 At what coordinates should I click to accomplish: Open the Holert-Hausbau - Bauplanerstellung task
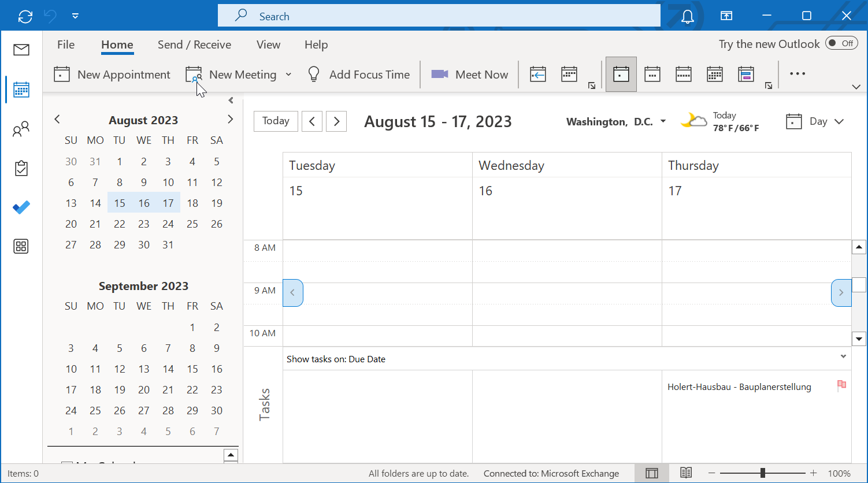(739, 387)
